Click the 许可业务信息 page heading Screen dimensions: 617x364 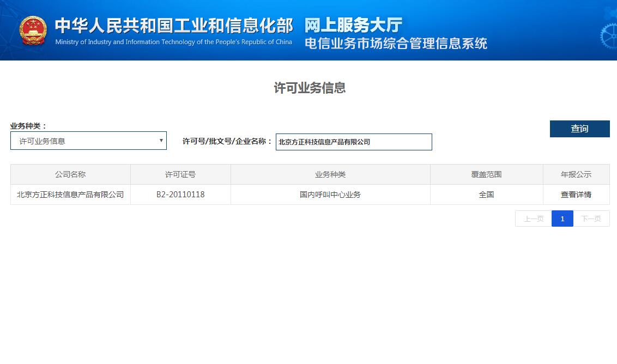coord(310,88)
